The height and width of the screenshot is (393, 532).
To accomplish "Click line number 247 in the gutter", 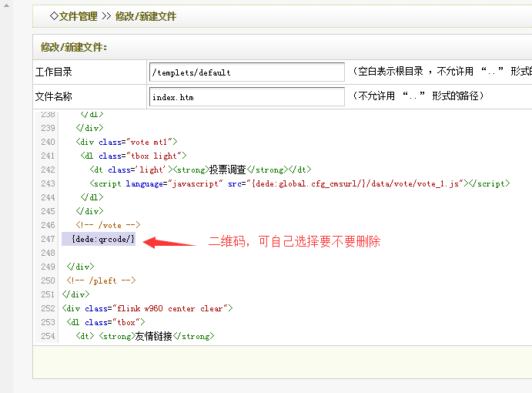I will 48,239.
